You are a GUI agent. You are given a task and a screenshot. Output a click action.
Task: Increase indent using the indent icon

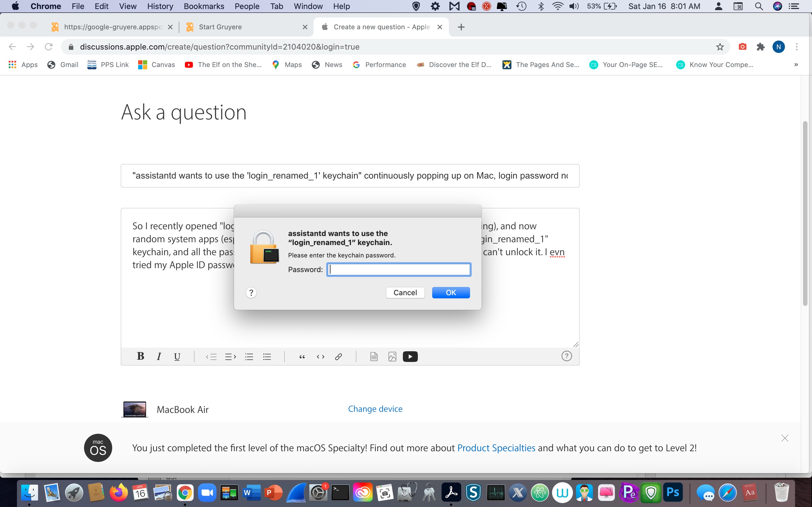230,356
